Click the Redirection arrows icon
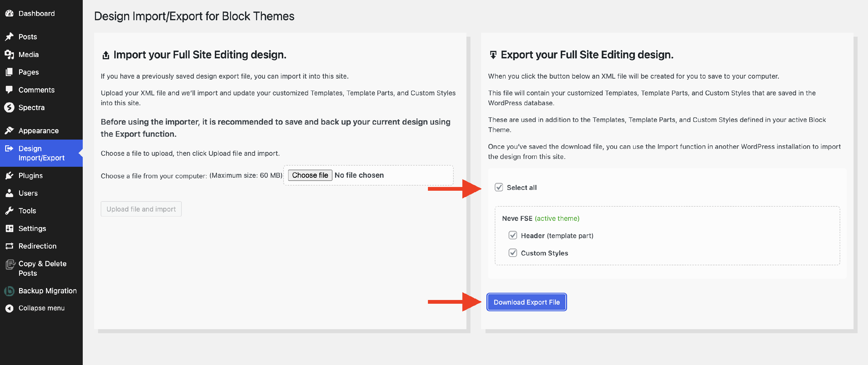This screenshot has height=365, width=868. 9,246
